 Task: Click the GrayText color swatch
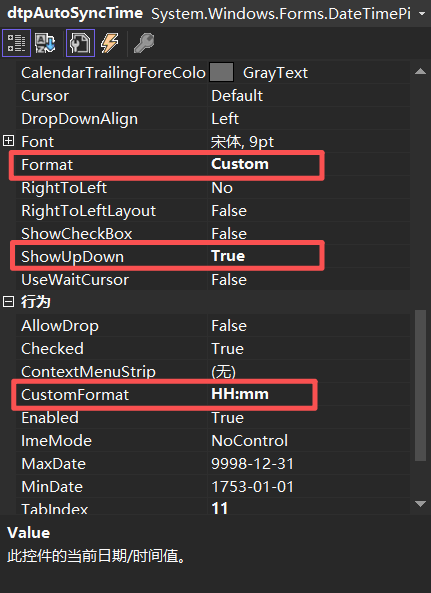tap(221, 72)
